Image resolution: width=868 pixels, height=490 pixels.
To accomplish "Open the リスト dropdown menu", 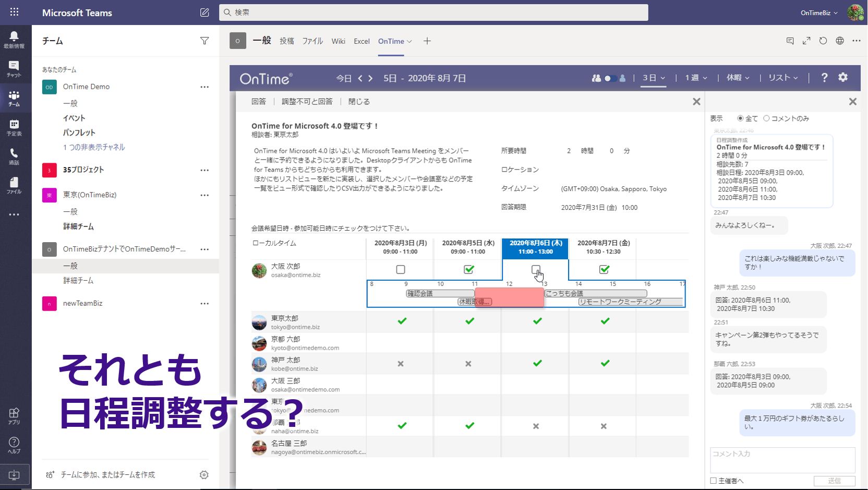I will coord(783,78).
